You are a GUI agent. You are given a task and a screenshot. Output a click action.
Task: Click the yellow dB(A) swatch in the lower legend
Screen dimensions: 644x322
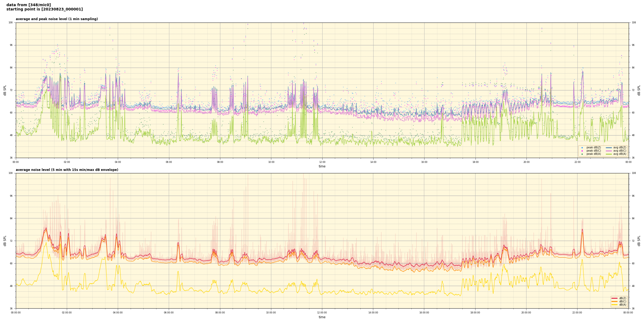[614, 305]
